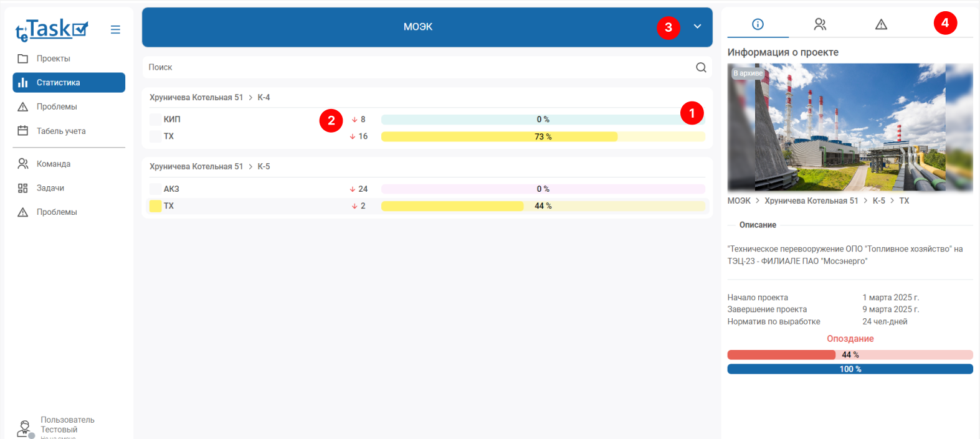This screenshot has width=980, height=439.
Task: Toggle the АКЗ row color checkbox
Action: coord(155,189)
